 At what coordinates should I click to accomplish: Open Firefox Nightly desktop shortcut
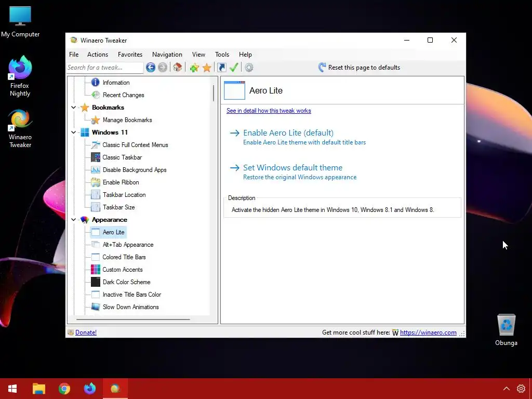(x=20, y=76)
